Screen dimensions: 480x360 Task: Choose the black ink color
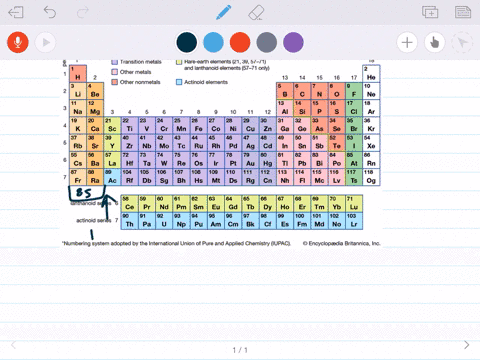[x=187, y=42]
